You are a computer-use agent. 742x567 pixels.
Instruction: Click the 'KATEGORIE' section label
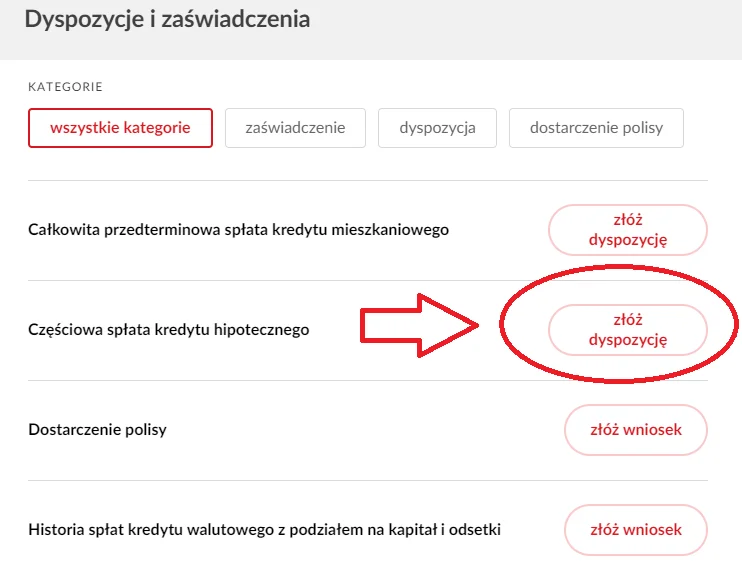pyautogui.click(x=65, y=87)
